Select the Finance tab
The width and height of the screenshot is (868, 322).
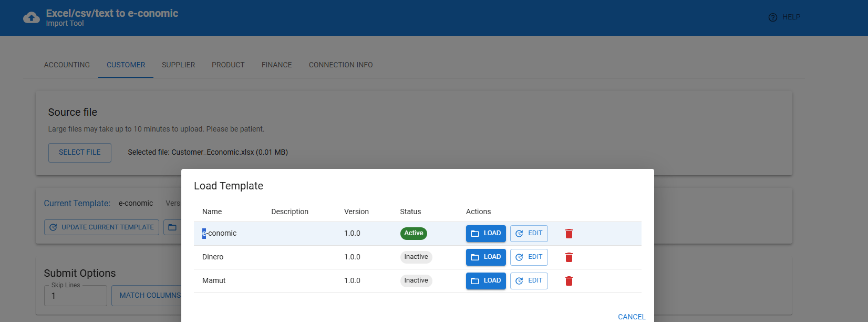click(x=276, y=65)
